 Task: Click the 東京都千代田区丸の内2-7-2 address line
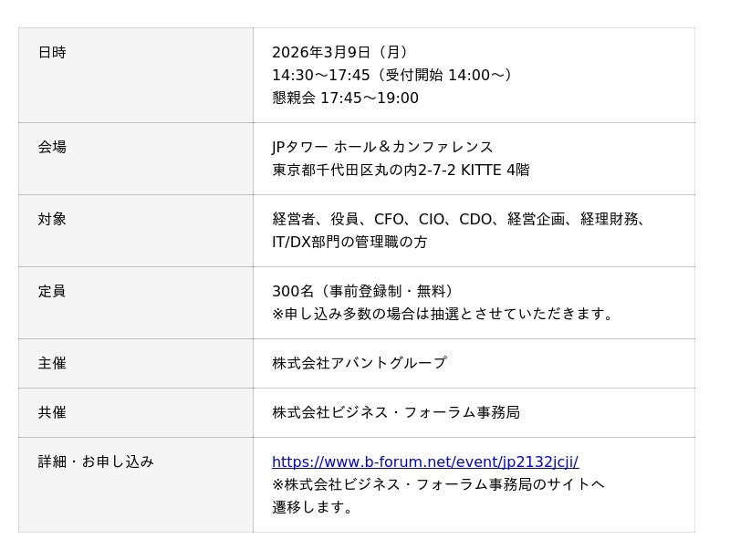401,170
